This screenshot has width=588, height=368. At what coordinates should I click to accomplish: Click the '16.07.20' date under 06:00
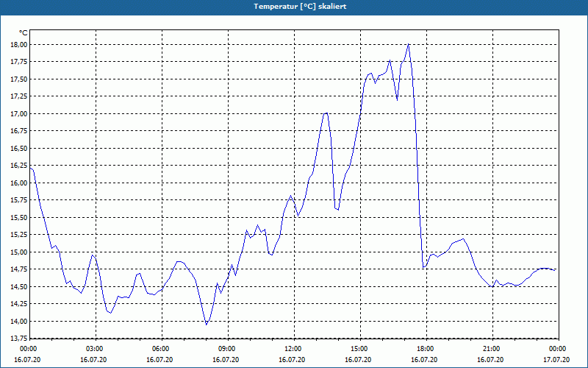point(159,360)
